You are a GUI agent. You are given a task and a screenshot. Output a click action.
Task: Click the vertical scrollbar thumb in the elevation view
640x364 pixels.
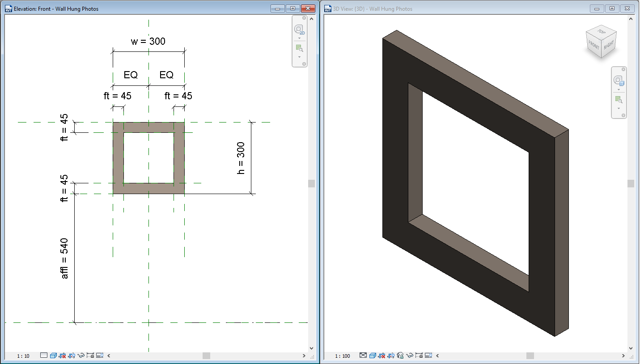coord(311,182)
